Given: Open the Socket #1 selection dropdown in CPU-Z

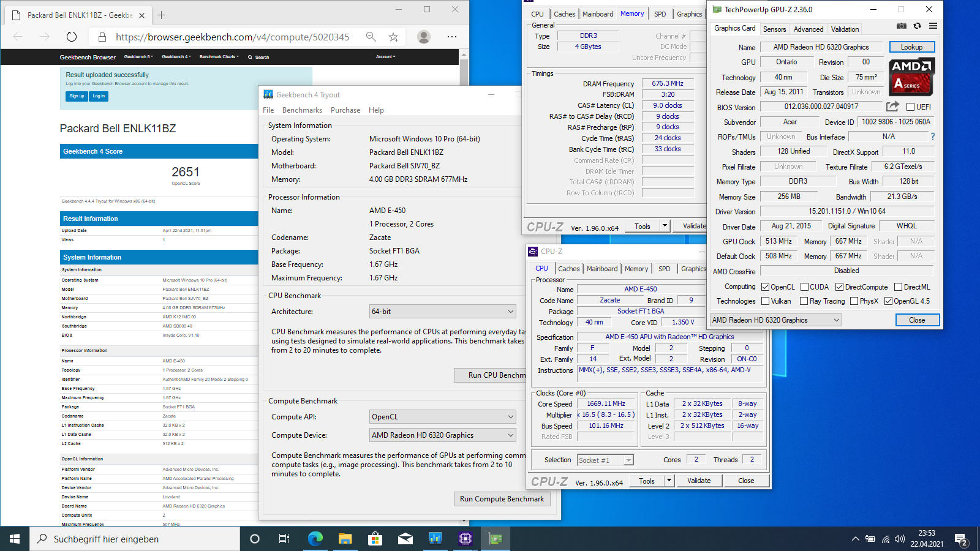Looking at the screenshot, I should click(605, 460).
